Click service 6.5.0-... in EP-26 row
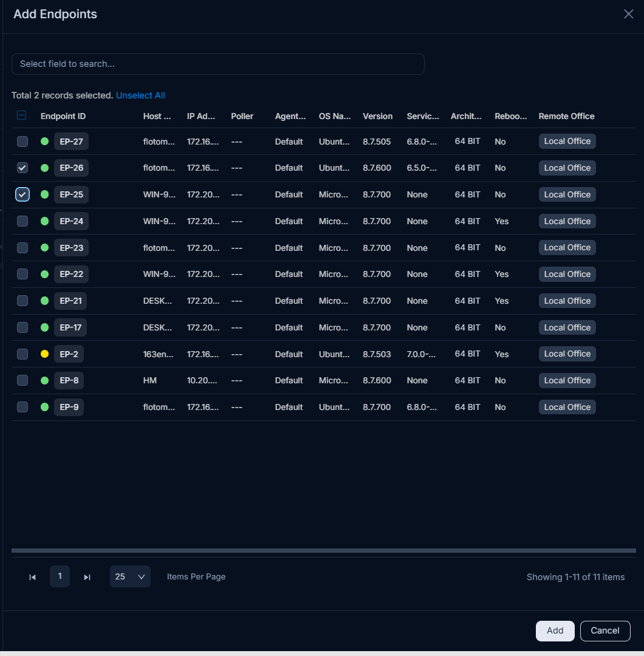644x656 pixels. click(x=422, y=168)
